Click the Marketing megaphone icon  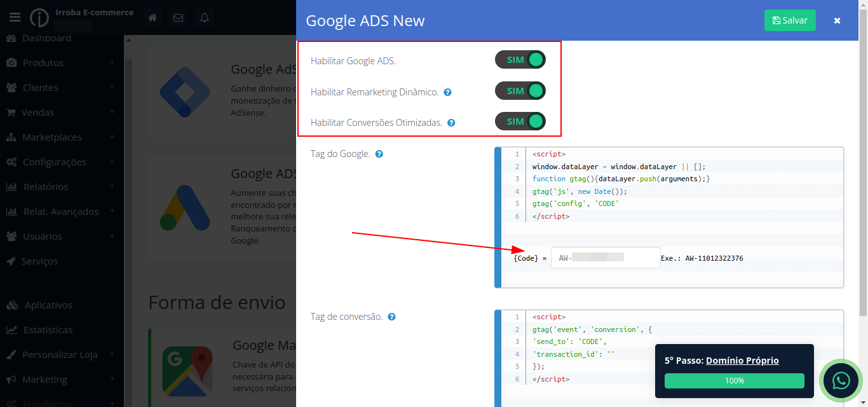(x=11, y=380)
